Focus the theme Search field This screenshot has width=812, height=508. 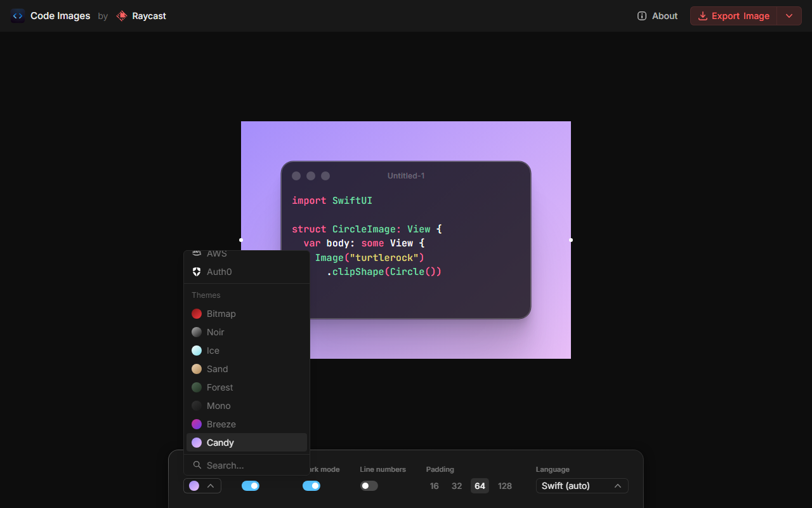247,465
